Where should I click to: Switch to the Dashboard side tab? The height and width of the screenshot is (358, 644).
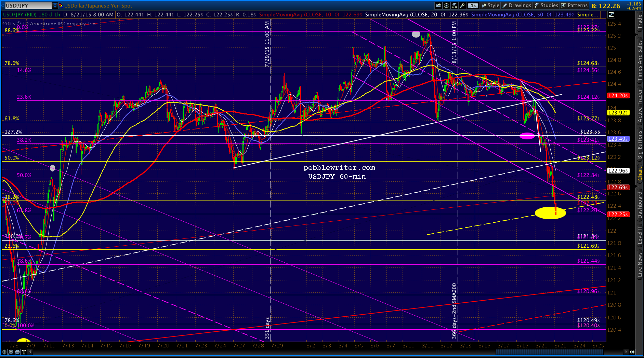(640, 205)
